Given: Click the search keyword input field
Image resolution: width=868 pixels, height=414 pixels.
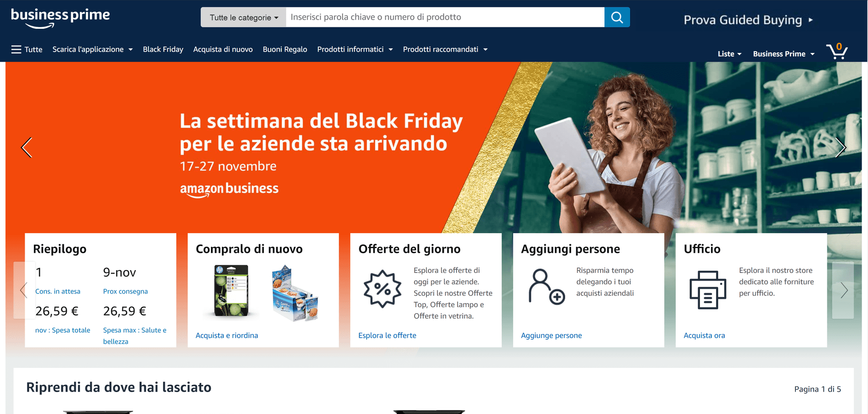Looking at the screenshot, I should [445, 17].
